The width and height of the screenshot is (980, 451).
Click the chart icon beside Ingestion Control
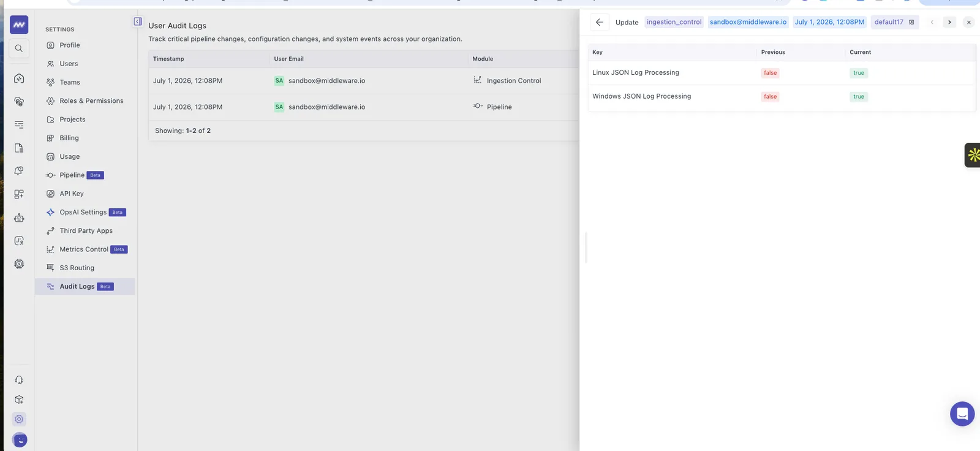478,80
